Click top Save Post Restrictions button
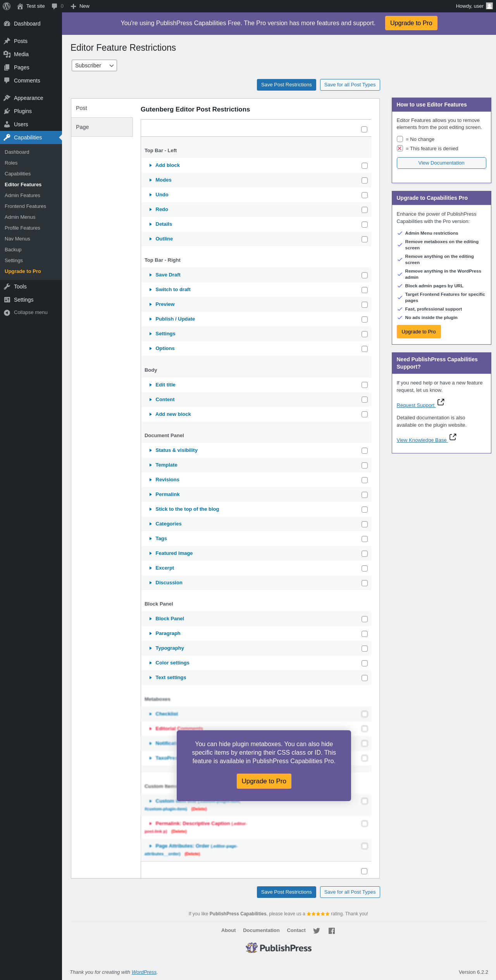The height and width of the screenshot is (980, 496). 286,85
